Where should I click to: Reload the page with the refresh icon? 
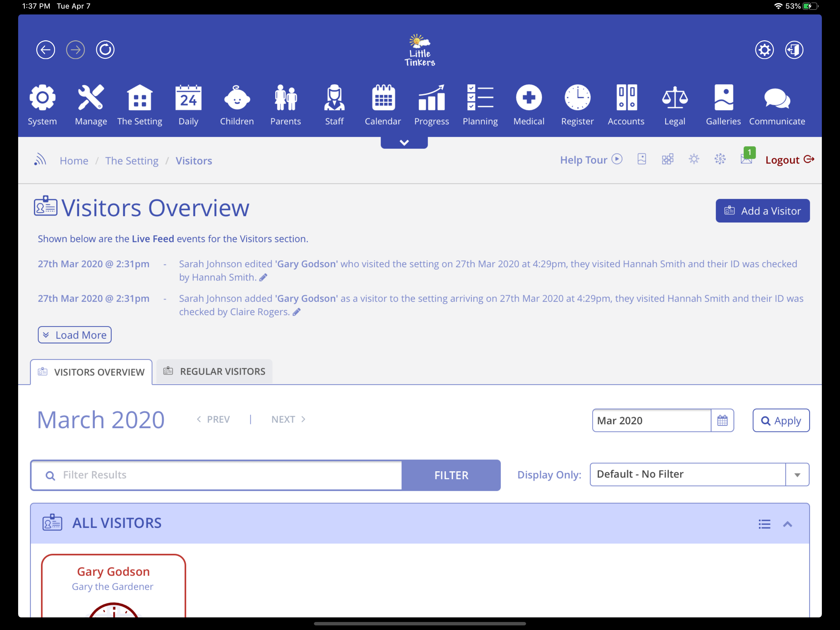(105, 50)
